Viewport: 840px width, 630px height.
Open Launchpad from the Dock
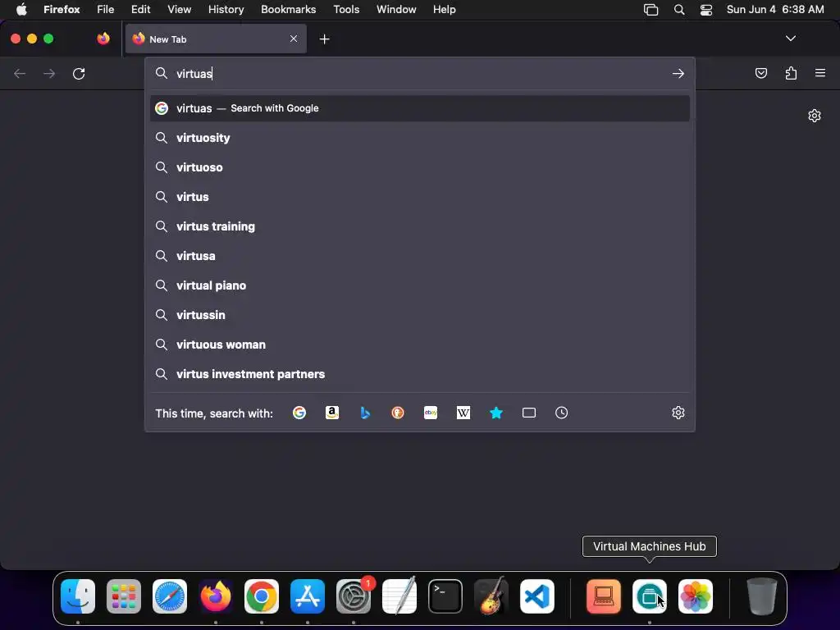124,596
